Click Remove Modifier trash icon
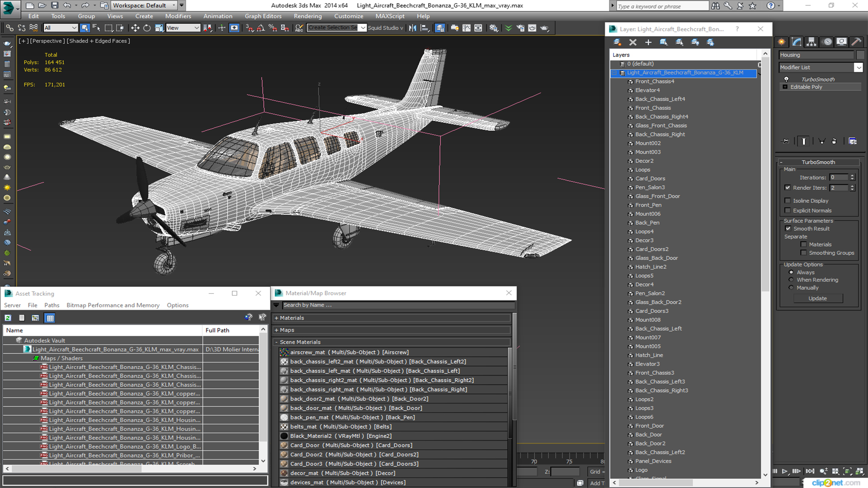This screenshot has height=488, width=868. 834,141
